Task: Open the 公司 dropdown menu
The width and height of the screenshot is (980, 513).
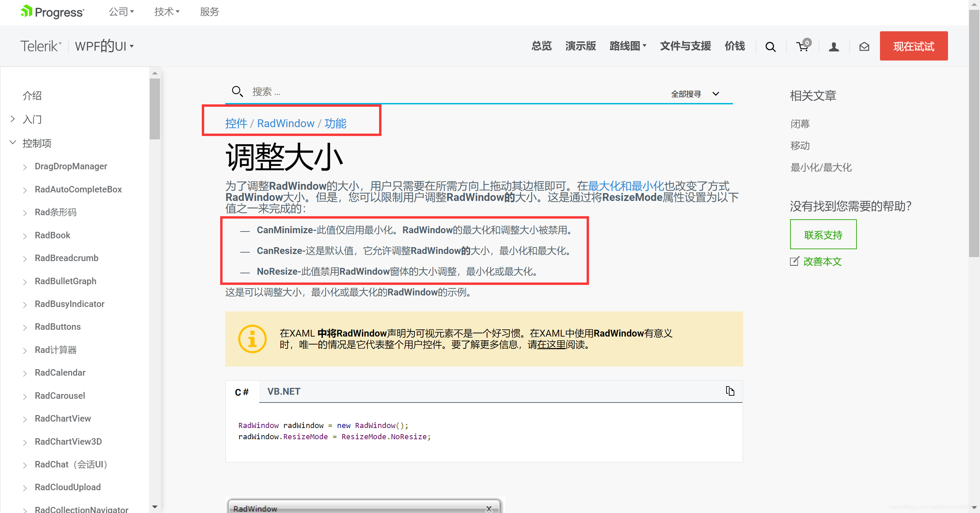Action: click(121, 12)
